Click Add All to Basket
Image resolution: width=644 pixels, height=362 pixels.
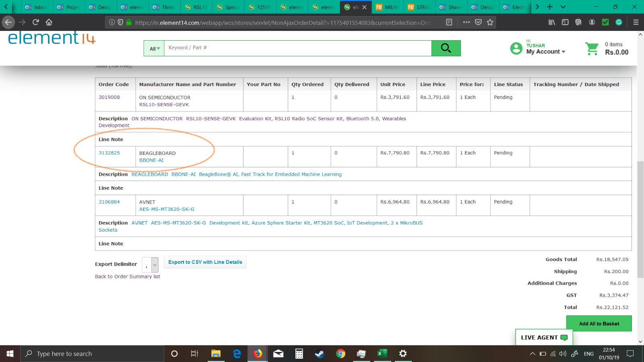599,323
